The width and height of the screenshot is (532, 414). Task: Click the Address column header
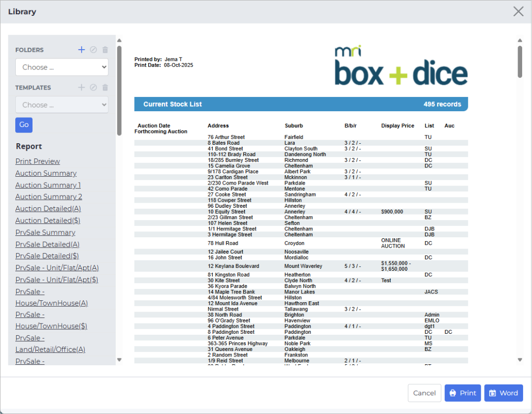[x=218, y=126]
